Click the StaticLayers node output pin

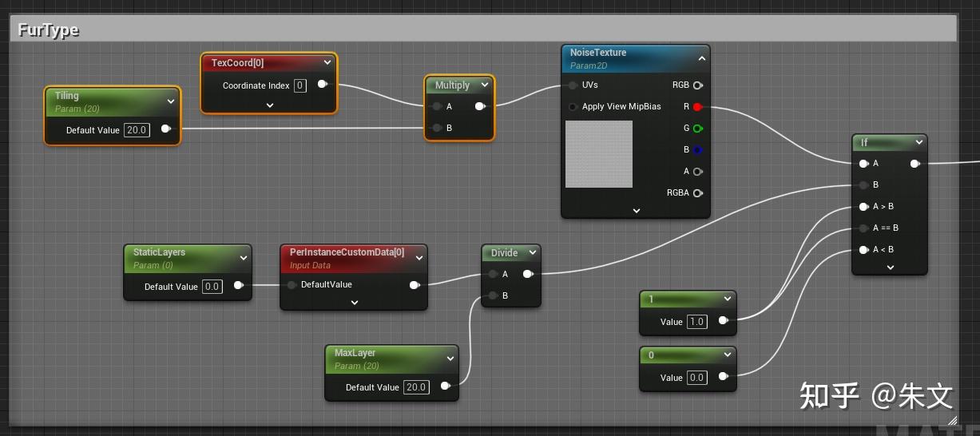(x=238, y=285)
